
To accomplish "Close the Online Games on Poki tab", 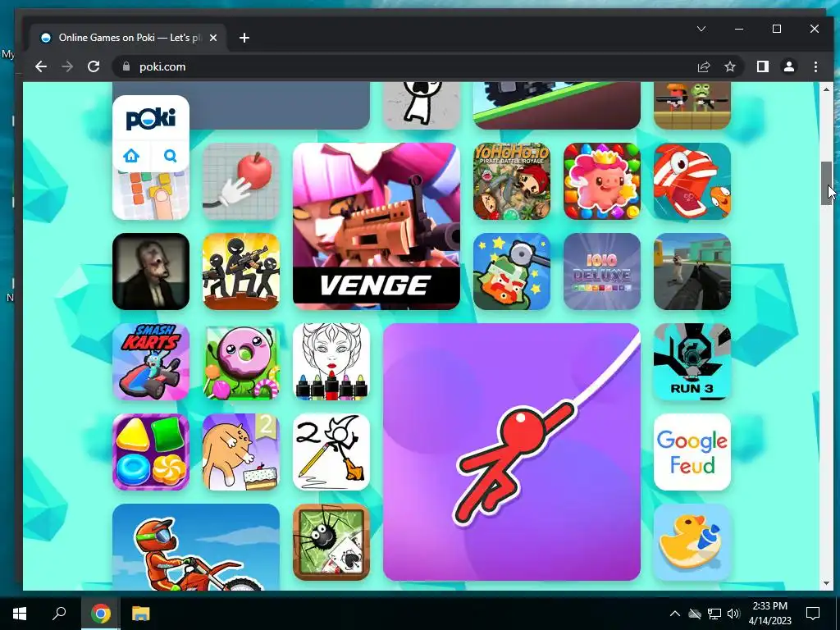I will pos(213,38).
